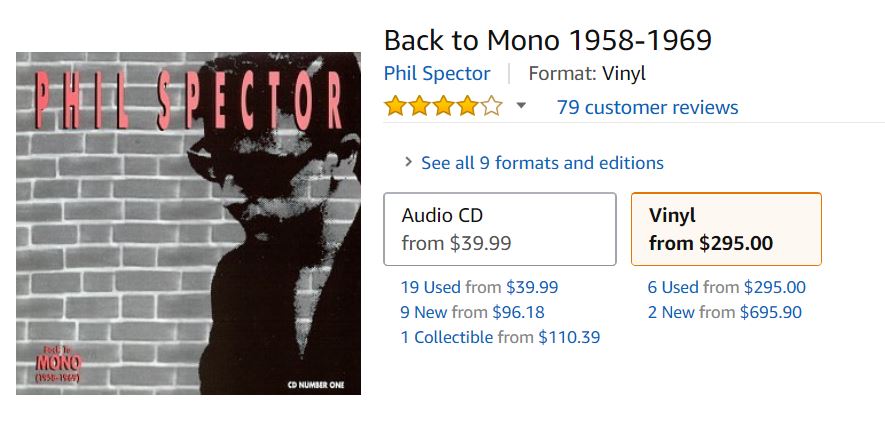885x426 pixels.
Task: Click the chevron beside See all formats
Action: [408, 162]
